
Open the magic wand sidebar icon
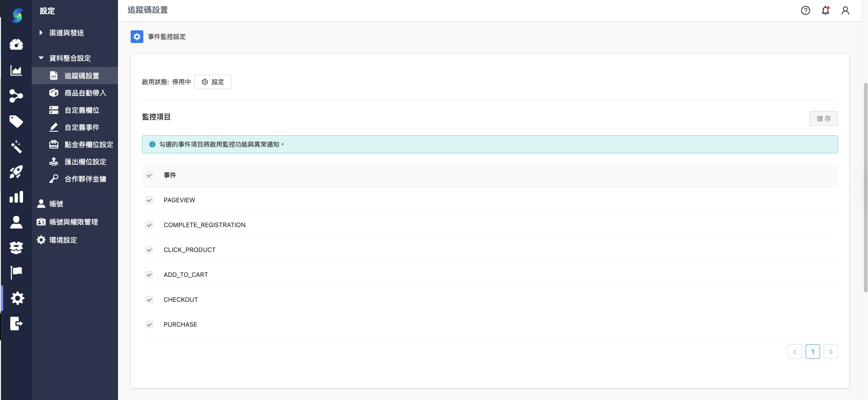click(16, 147)
